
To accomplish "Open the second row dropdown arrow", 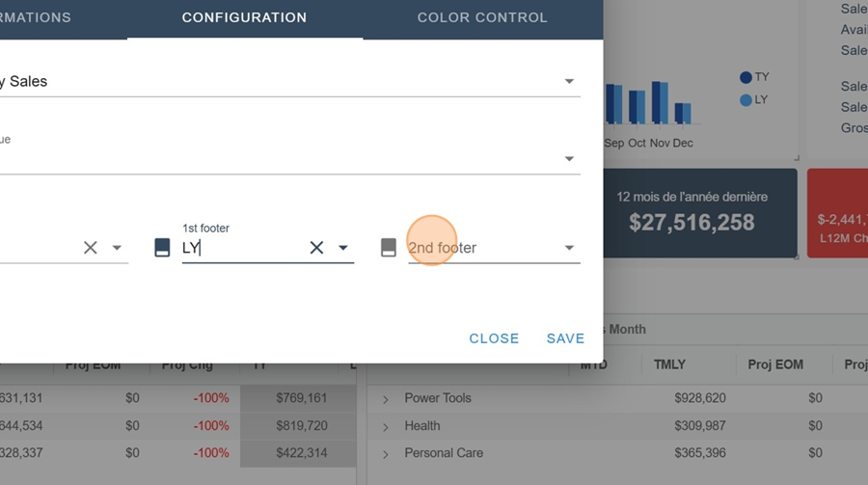I will (569, 159).
